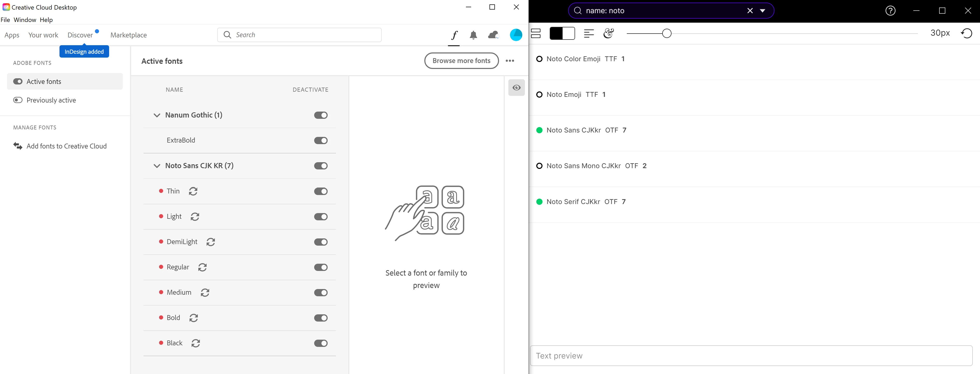Click Browse more fonts button

coord(461,61)
